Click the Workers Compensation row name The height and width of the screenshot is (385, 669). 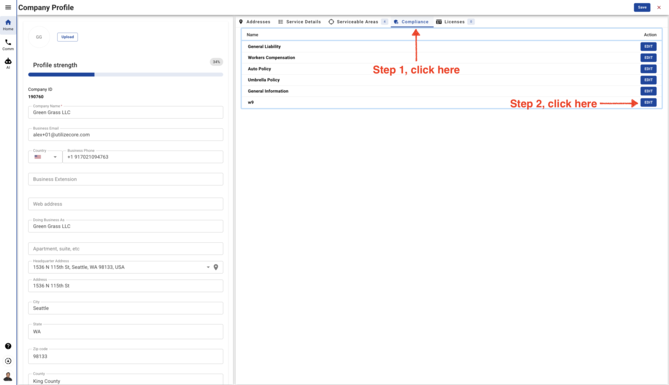click(271, 58)
